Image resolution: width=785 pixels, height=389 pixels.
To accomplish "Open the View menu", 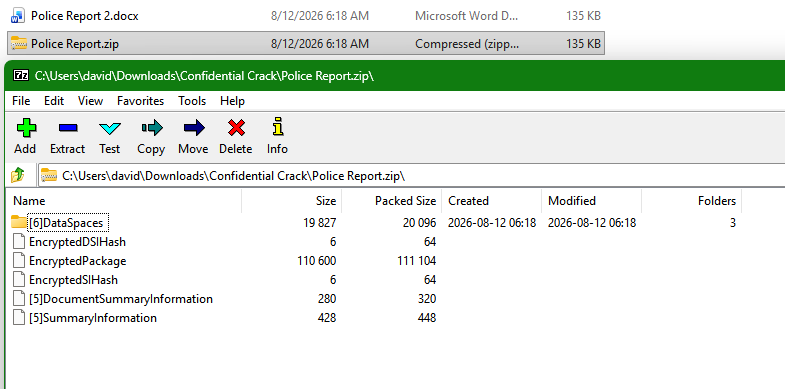I will pyautogui.click(x=91, y=101).
